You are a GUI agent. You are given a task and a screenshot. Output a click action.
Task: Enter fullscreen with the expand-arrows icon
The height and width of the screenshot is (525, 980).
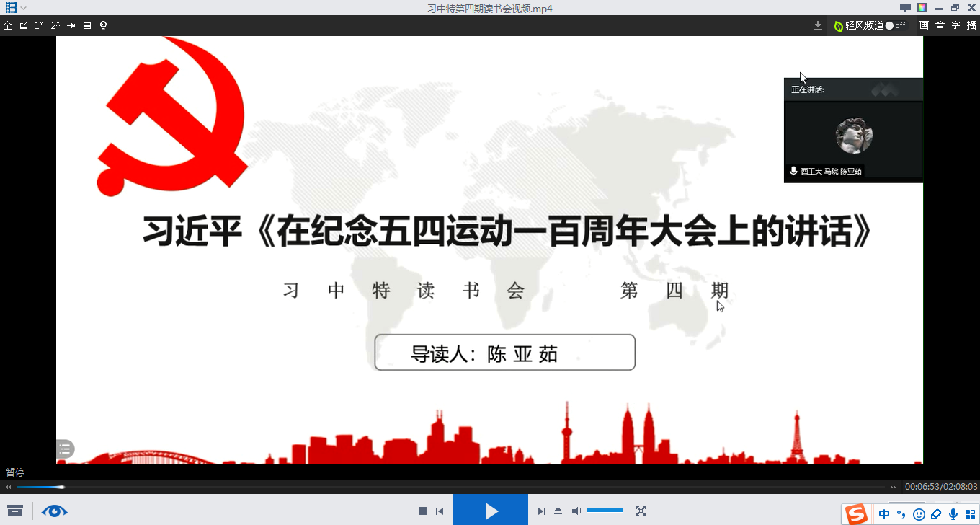pyautogui.click(x=641, y=511)
